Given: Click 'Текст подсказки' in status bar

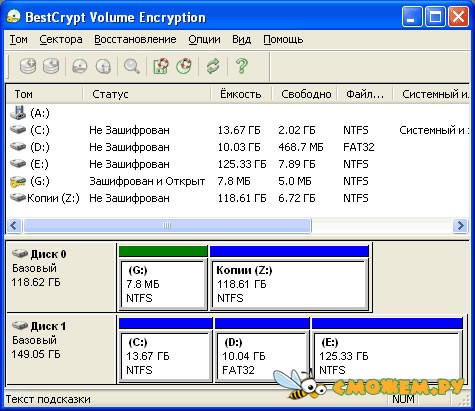Looking at the screenshot, I should [x=48, y=399].
